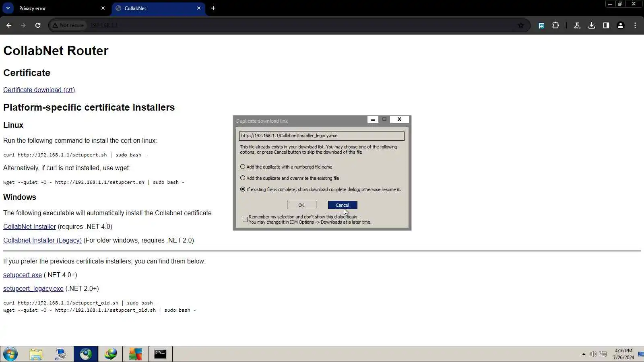Cancel the duplicate download dialog
This screenshot has width=644, height=362.
pos(343,205)
